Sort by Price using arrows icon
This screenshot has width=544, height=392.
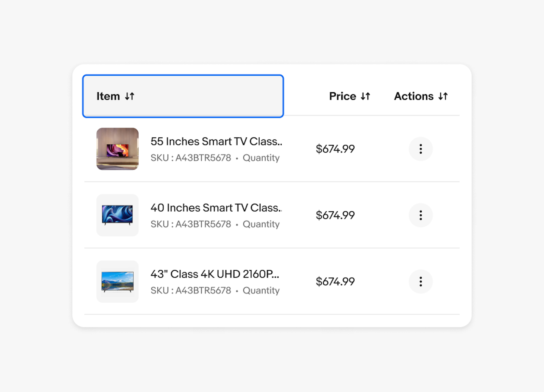(365, 96)
